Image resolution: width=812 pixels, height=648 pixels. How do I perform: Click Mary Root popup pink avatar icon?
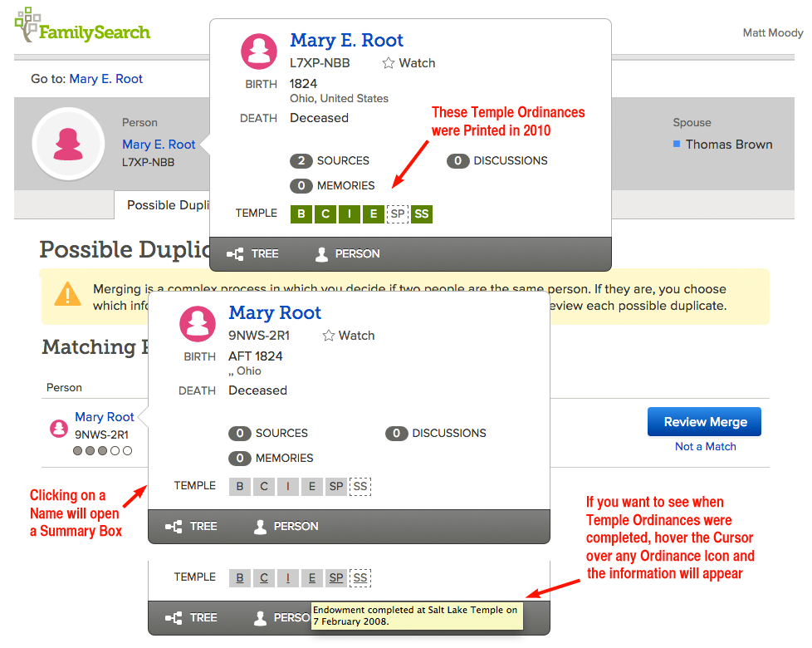pos(198,324)
